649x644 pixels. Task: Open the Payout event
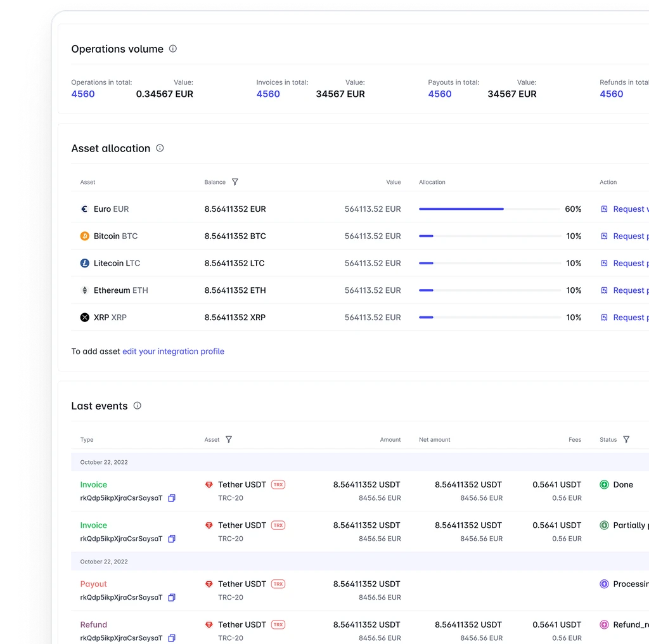click(x=94, y=584)
